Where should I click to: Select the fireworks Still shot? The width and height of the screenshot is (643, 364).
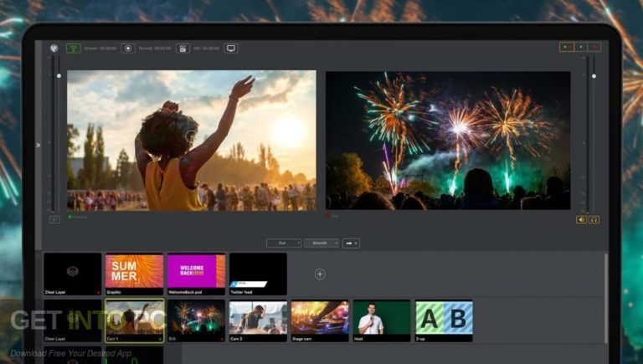(x=197, y=321)
